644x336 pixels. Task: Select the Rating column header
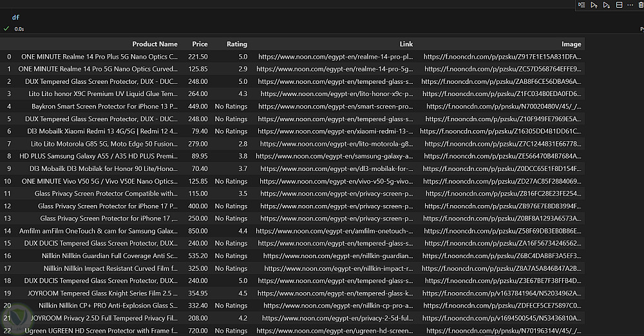(236, 44)
